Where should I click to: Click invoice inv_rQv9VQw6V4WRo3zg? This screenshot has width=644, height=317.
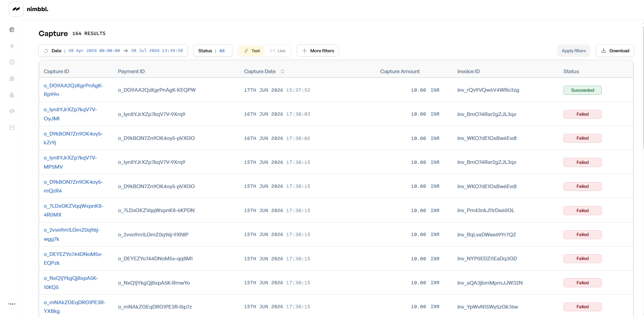click(488, 90)
